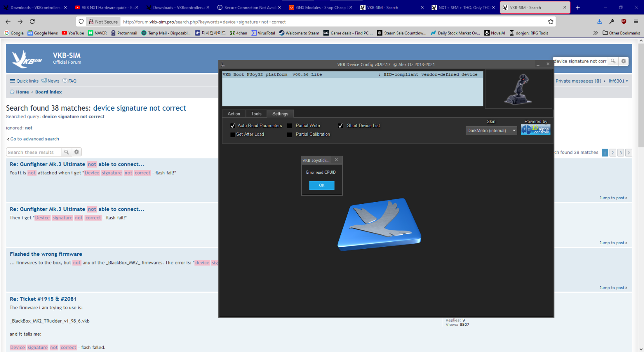Go to Board index
The width and height of the screenshot is (644, 352).
[49, 92]
